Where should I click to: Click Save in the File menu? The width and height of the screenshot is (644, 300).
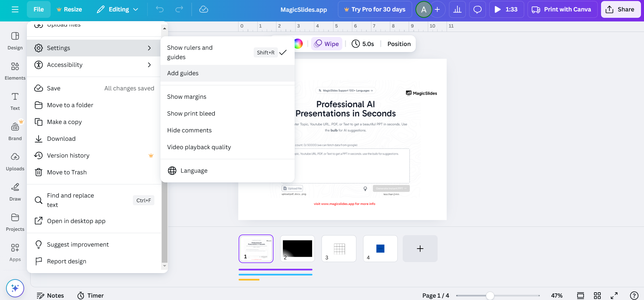[94, 88]
